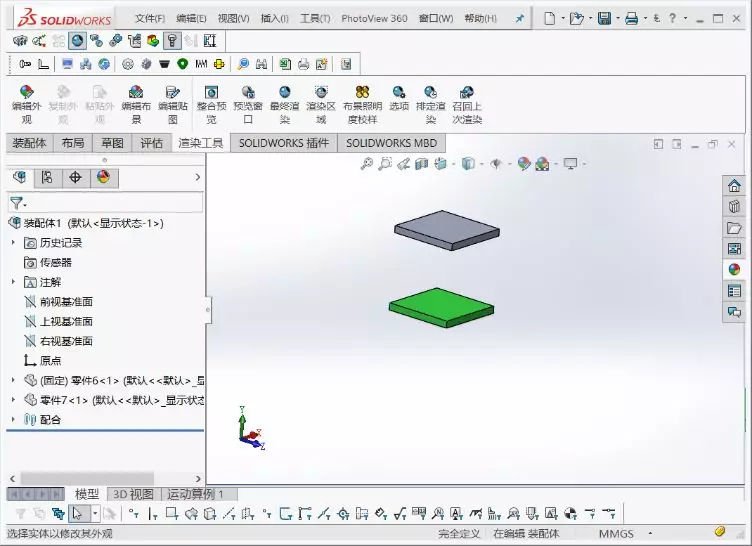Viewport: 752px width, 546px height.
Task: Open the 3D 视图 bottom tab
Action: pos(133,494)
